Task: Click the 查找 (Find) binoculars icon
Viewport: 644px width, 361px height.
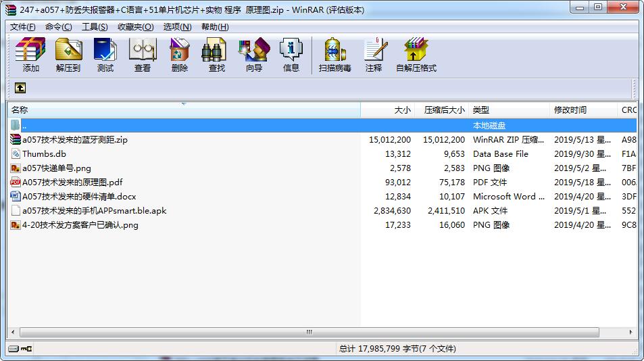Action: (214, 49)
